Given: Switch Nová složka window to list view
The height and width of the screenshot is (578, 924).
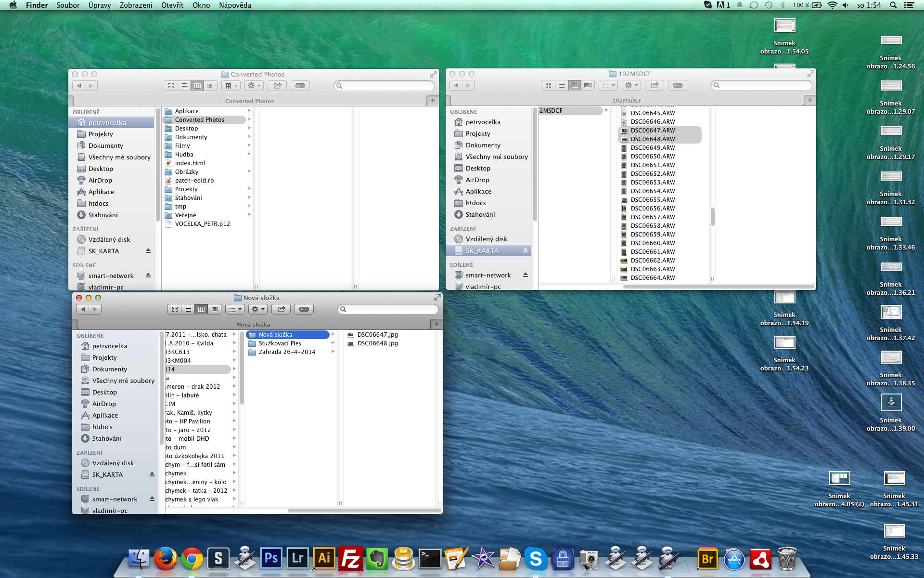Looking at the screenshot, I should click(x=188, y=309).
